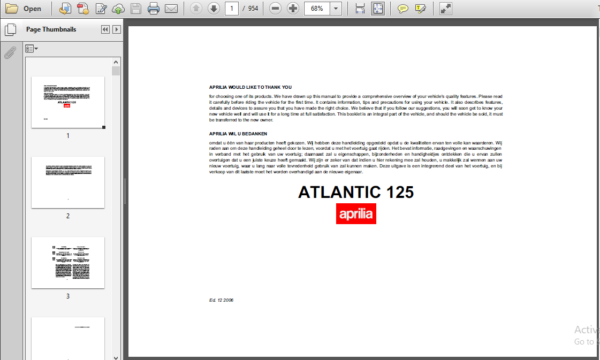Screen dimensions: 600x360
Task: Click the APRILIA WIL U BEDANKEN heading
Action: point(238,134)
